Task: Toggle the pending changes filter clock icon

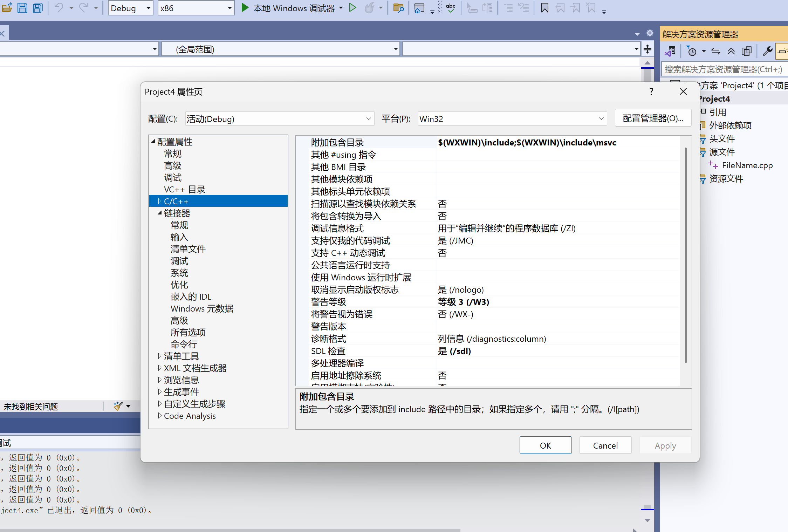Action: 693,51
